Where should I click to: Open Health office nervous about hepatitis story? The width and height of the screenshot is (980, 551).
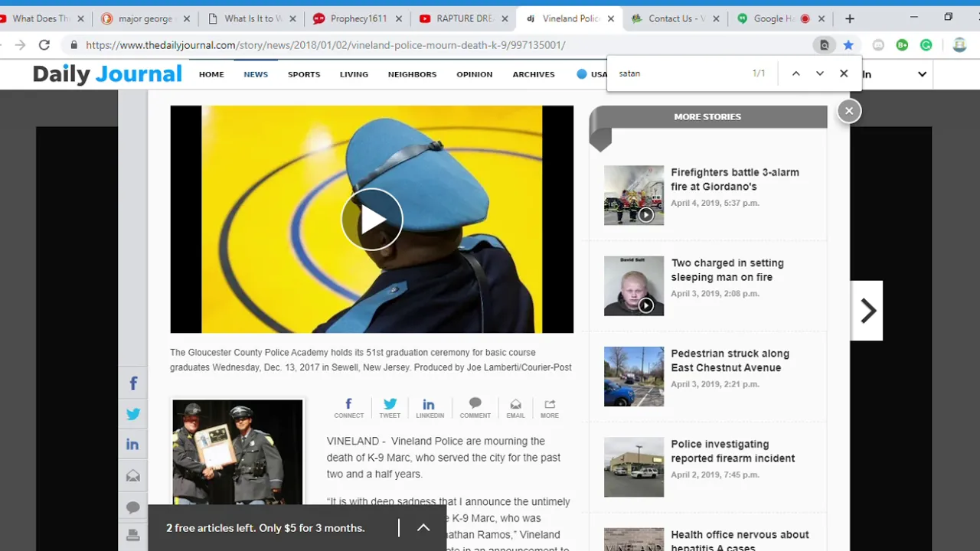(740, 540)
